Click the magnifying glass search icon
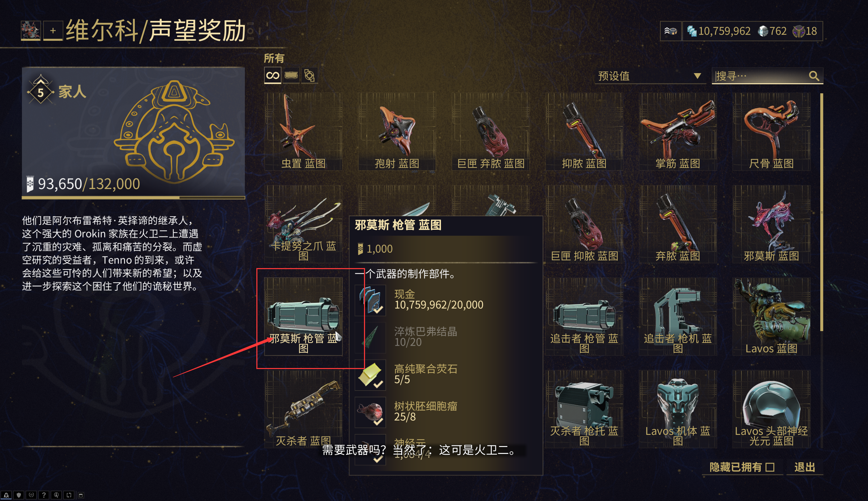Viewport: 868px width, 501px height. (814, 76)
